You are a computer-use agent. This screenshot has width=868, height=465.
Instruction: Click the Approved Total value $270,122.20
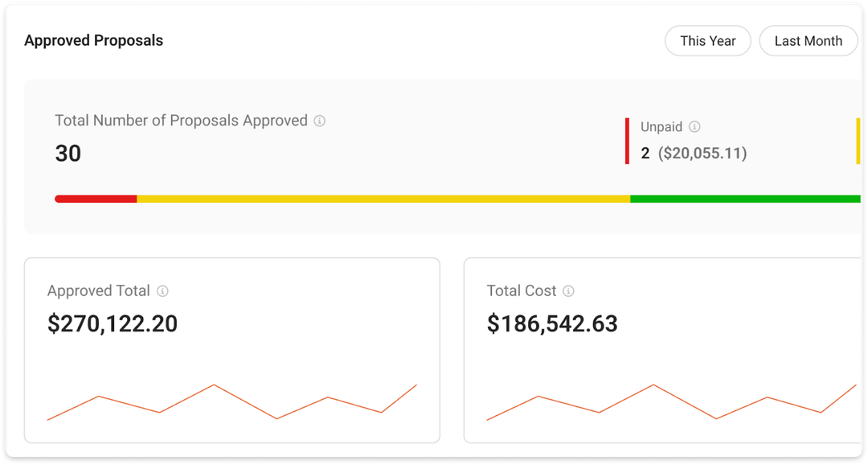112,323
